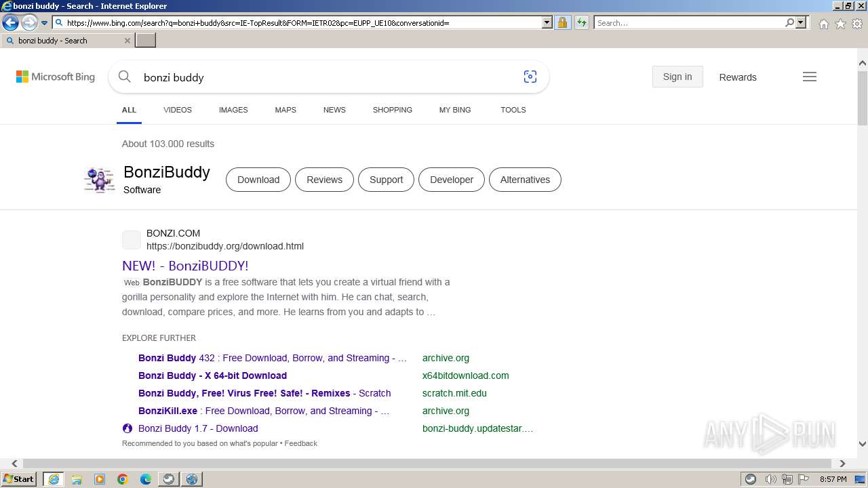Select the 'bonzi buddy - Search' tab
Image resolution: width=868 pixels, height=488 pixels.
(x=67, y=41)
